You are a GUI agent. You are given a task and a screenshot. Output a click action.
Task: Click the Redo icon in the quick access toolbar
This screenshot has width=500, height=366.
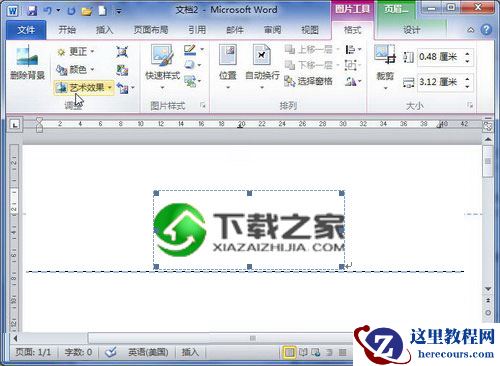(x=71, y=11)
